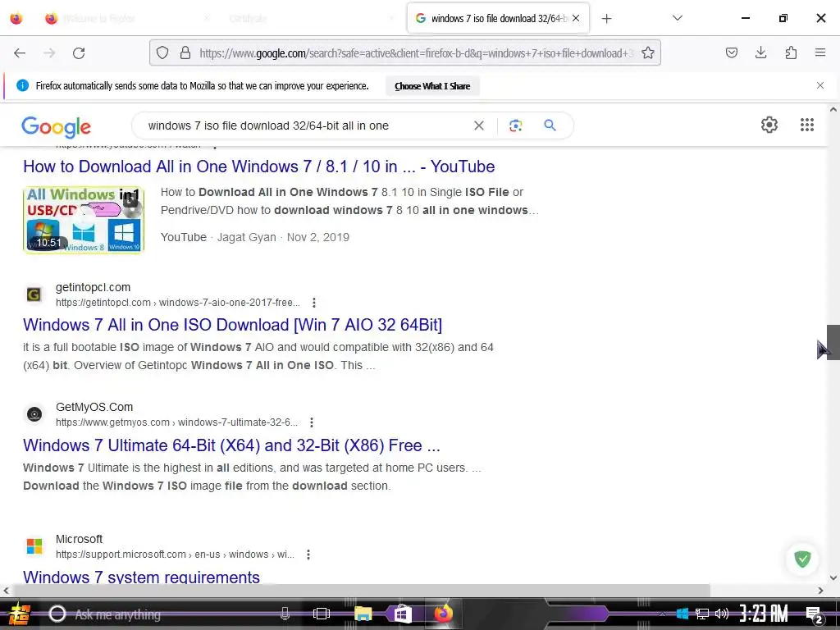Show hidden system tray icons

663,614
